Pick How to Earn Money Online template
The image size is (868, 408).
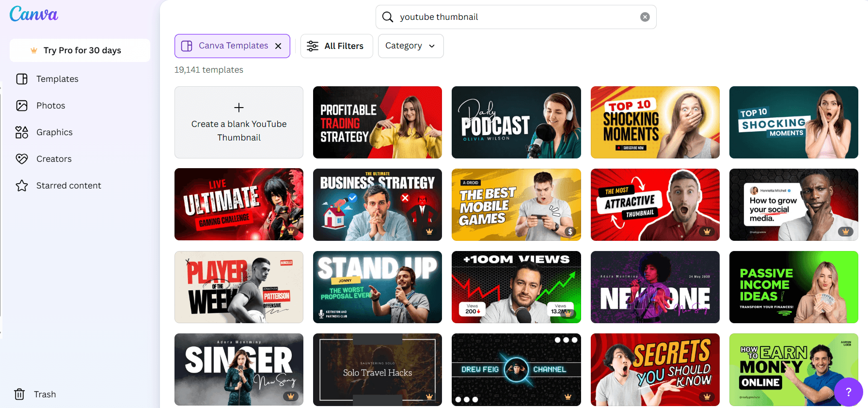point(794,369)
